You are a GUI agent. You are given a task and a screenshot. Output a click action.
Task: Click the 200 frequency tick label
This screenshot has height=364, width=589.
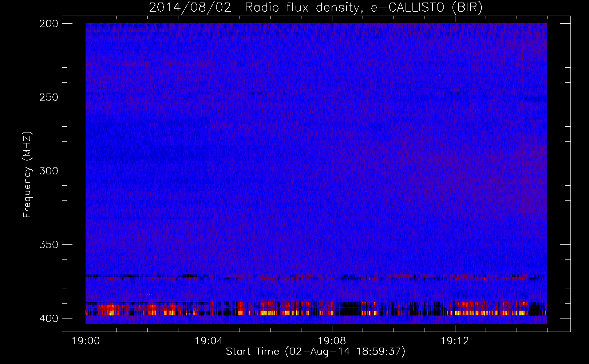point(49,24)
